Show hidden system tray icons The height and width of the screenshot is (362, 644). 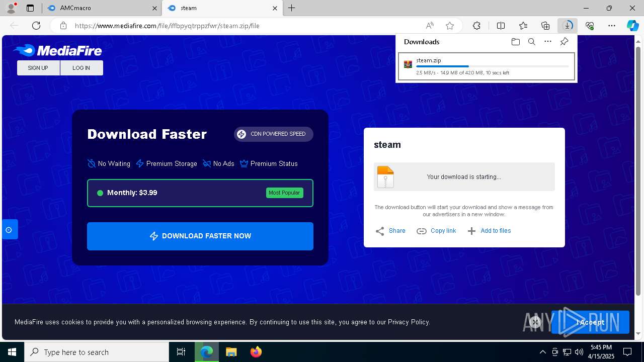click(x=542, y=352)
